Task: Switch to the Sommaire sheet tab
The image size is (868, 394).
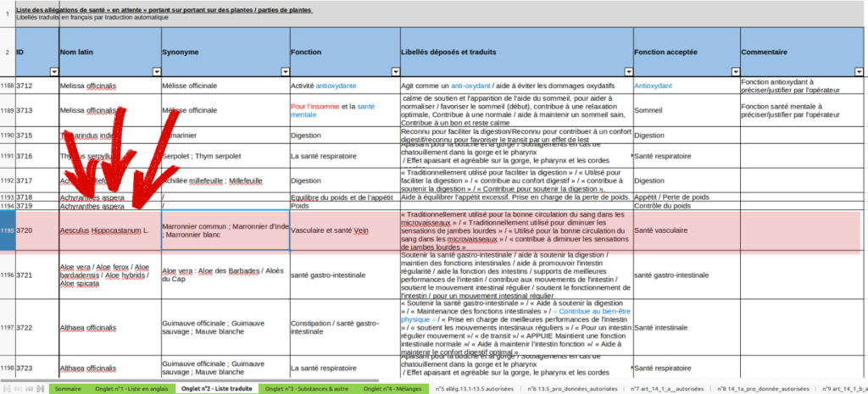Action: point(68,388)
